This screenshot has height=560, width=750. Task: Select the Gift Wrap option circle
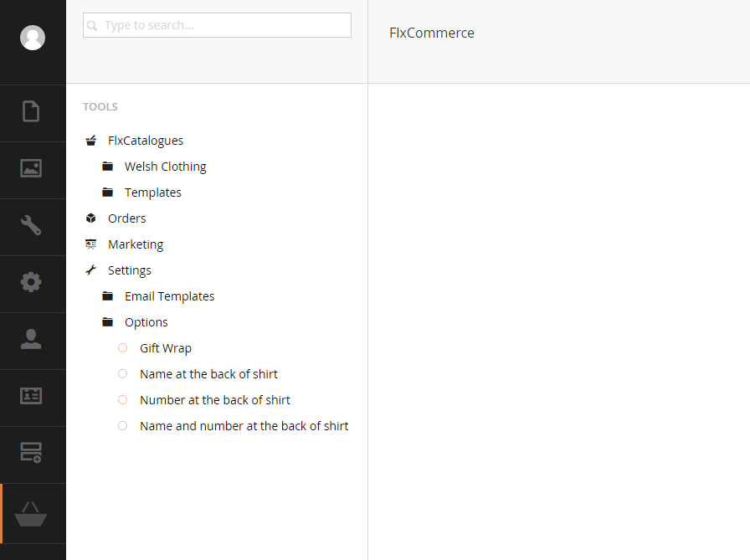tap(122, 348)
